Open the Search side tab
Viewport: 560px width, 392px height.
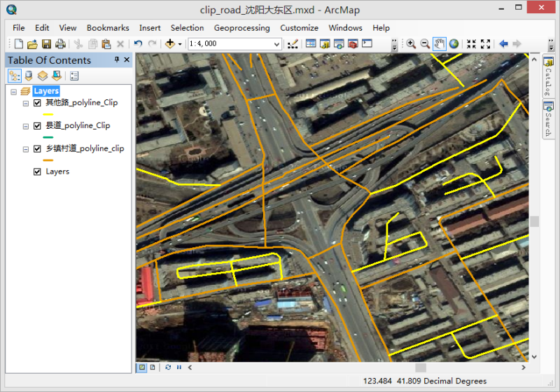click(548, 119)
